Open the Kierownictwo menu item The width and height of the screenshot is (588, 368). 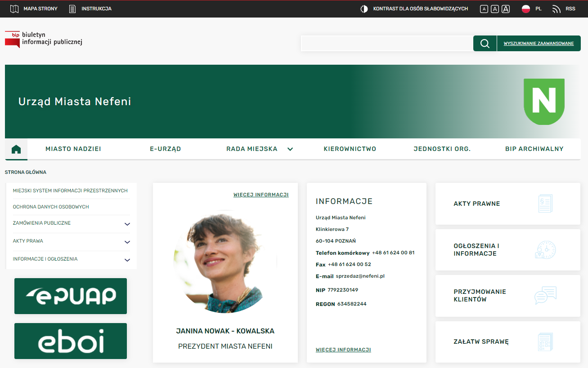pyautogui.click(x=350, y=149)
